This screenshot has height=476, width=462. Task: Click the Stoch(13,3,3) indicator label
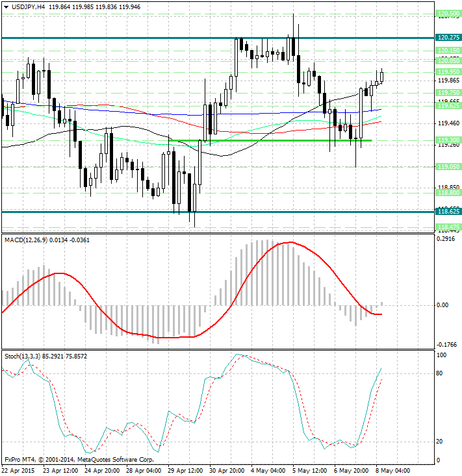point(25,356)
